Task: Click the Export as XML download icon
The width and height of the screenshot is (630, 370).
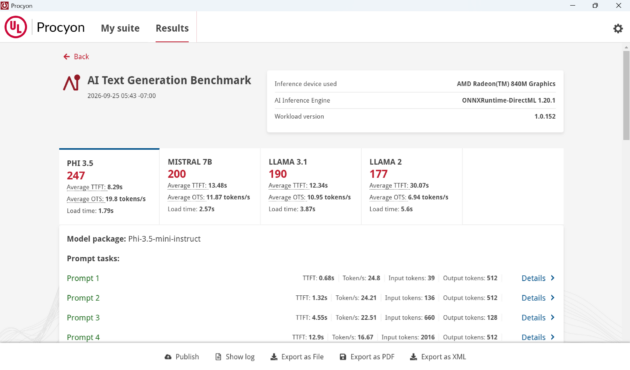Action: (x=413, y=357)
